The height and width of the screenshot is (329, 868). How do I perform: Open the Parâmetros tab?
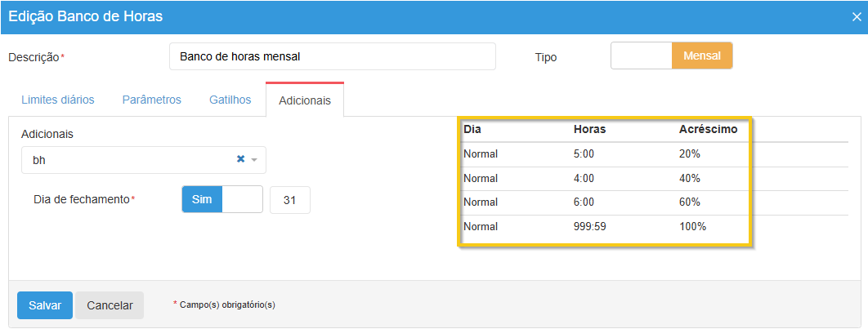coord(151,100)
